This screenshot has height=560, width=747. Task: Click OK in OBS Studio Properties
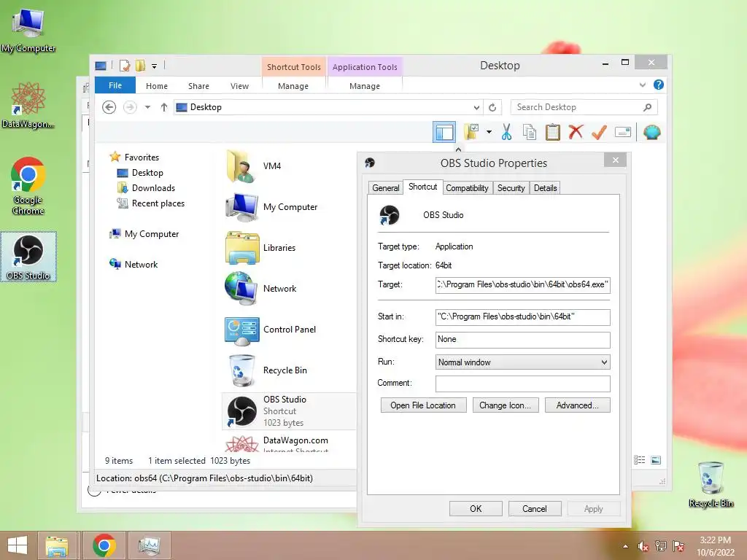coord(476,508)
